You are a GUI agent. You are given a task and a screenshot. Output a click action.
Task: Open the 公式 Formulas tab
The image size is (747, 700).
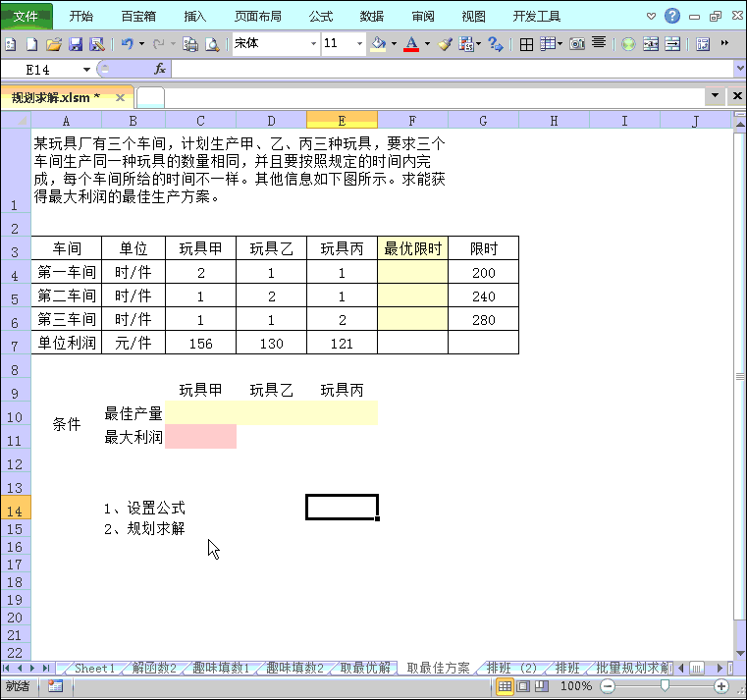click(321, 17)
